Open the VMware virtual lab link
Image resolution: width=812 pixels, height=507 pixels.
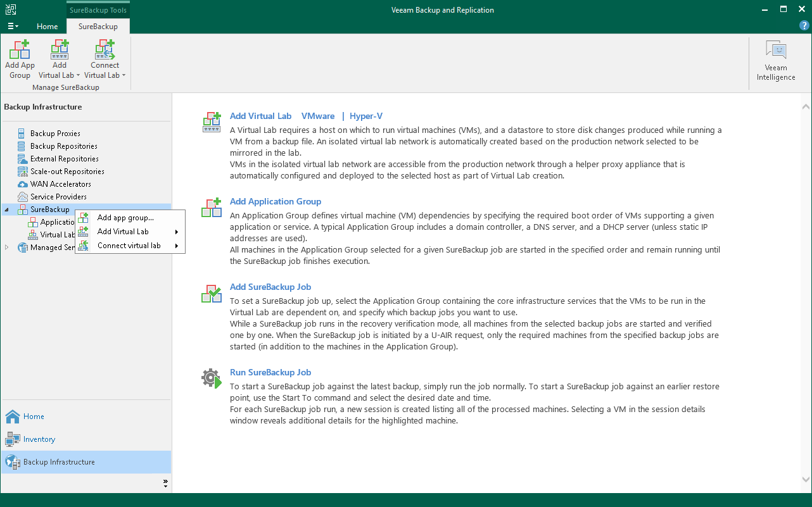(318, 116)
